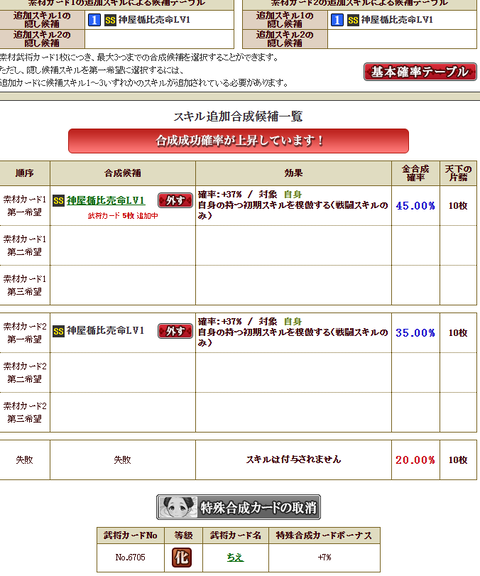Screen dimensions: 480x576
Task: Click 素材カード2 第三希望 row label
Action: (25, 413)
